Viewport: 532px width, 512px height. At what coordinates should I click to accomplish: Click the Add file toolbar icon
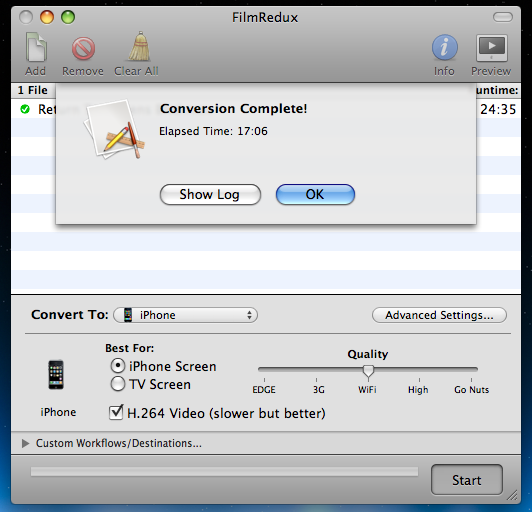tap(36, 48)
